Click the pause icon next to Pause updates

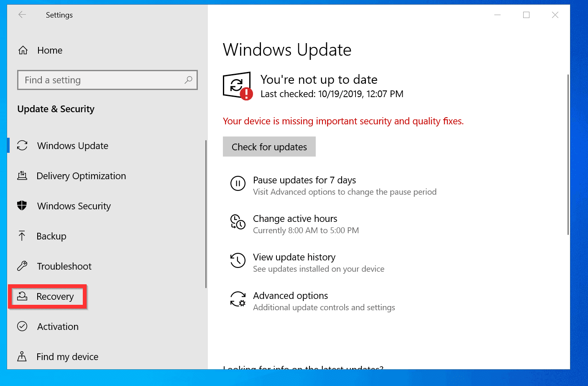coord(238,183)
